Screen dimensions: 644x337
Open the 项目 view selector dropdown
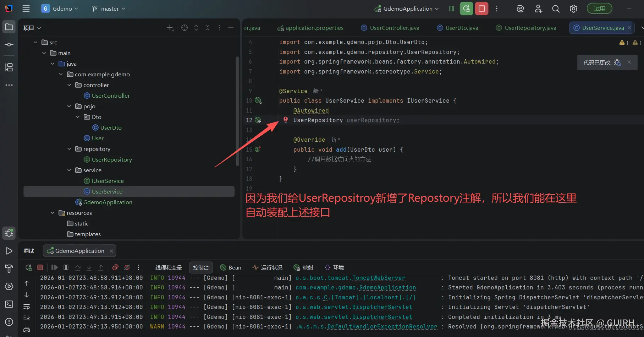point(32,28)
